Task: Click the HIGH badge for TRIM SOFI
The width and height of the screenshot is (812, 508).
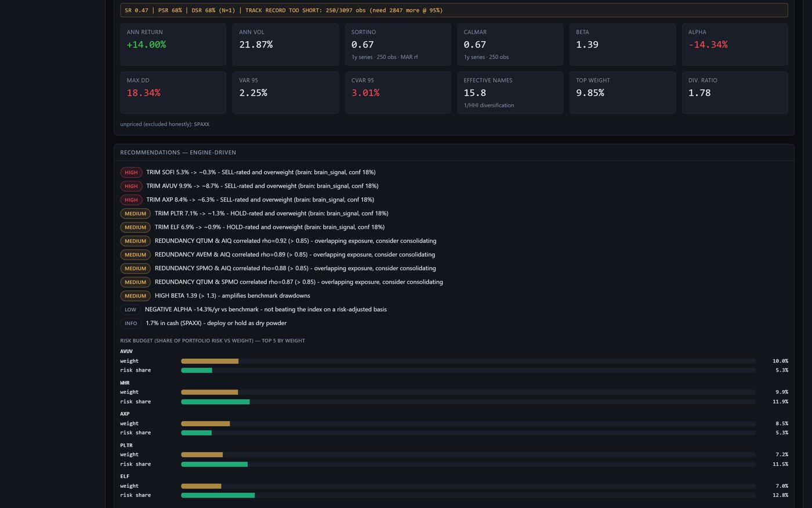Action: 131,172
